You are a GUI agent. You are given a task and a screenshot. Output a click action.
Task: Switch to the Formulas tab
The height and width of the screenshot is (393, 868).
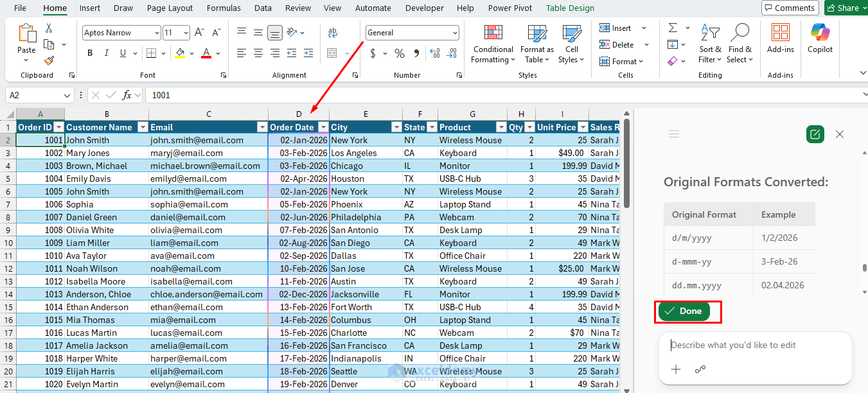click(x=224, y=8)
